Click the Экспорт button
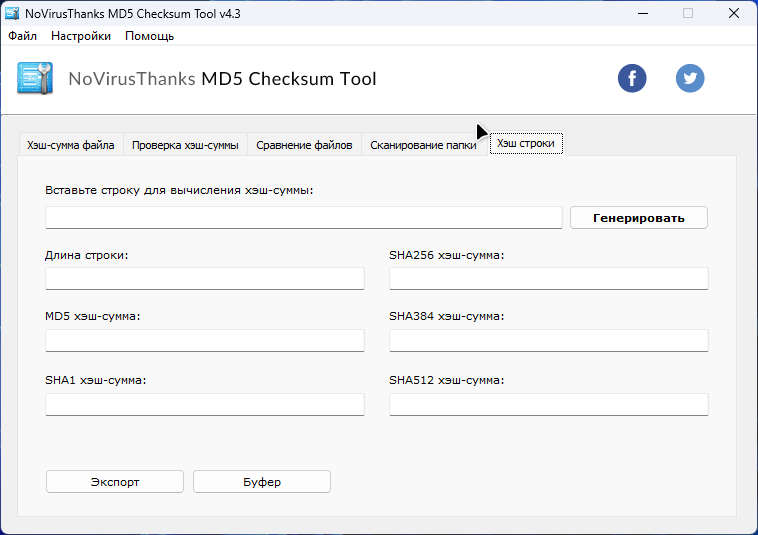Image resolution: width=758 pixels, height=535 pixels. 115,482
